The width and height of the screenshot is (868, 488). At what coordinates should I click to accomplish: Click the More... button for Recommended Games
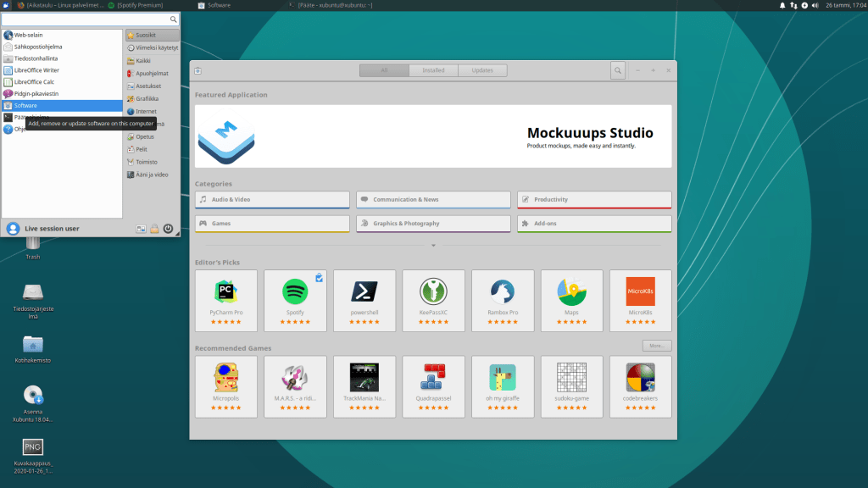(656, 346)
